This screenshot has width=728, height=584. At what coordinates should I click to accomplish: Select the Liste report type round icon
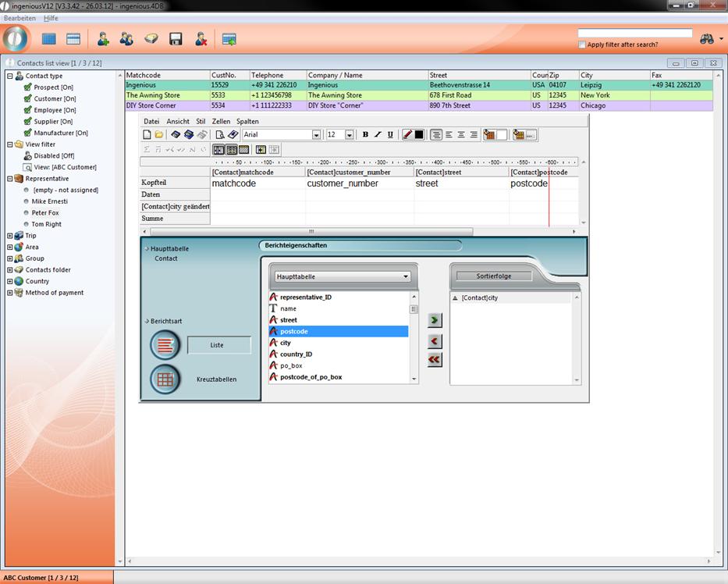pos(165,344)
